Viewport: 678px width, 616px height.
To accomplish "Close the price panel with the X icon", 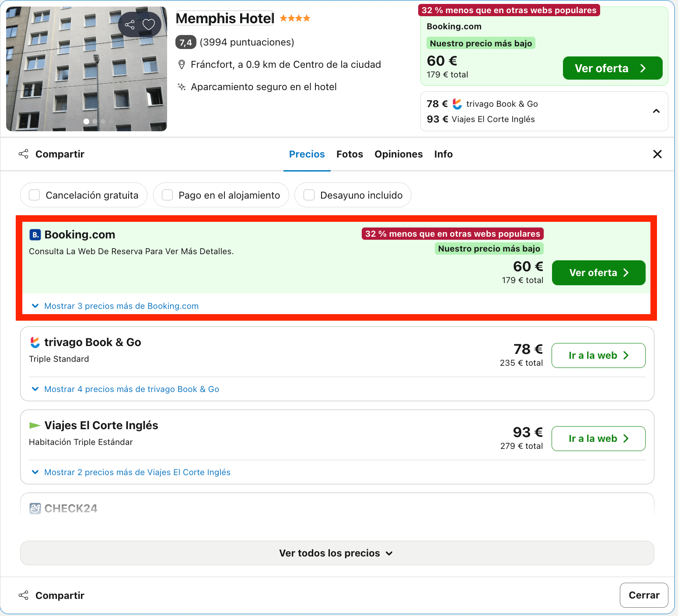I will (657, 154).
